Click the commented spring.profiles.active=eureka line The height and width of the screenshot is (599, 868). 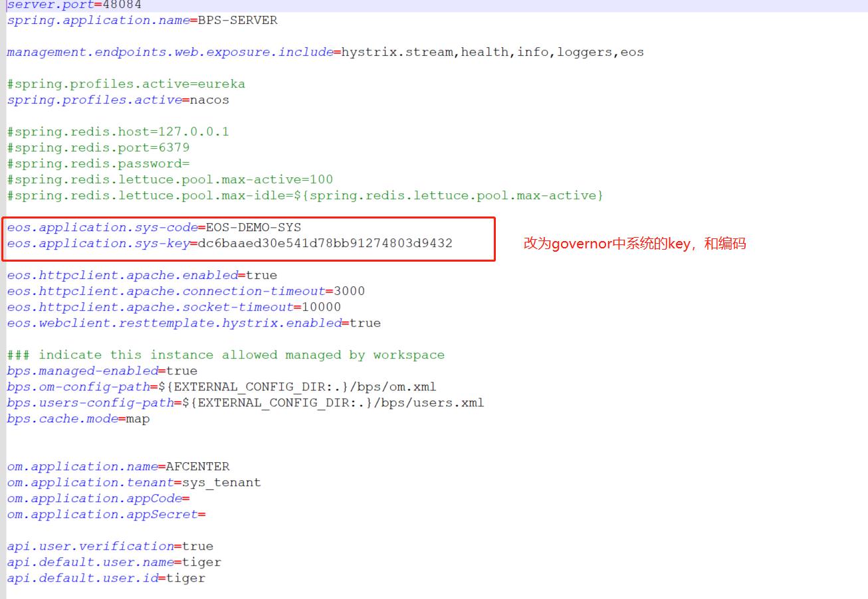click(126, 84)
